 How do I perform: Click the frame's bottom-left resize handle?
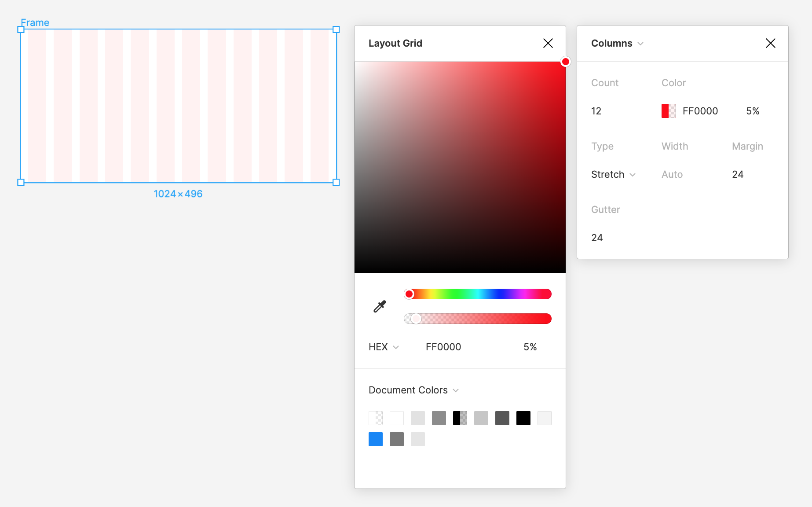(x=21, y=182)
